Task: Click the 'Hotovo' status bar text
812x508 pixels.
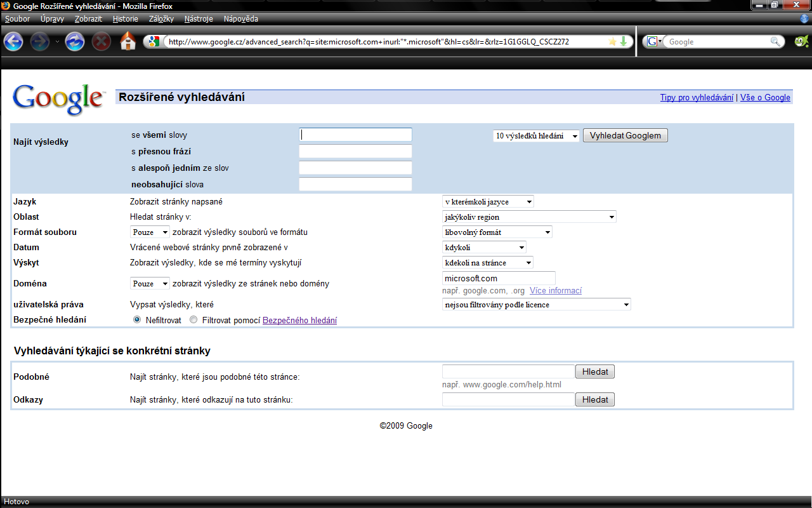Action: [x=16, y=502]
